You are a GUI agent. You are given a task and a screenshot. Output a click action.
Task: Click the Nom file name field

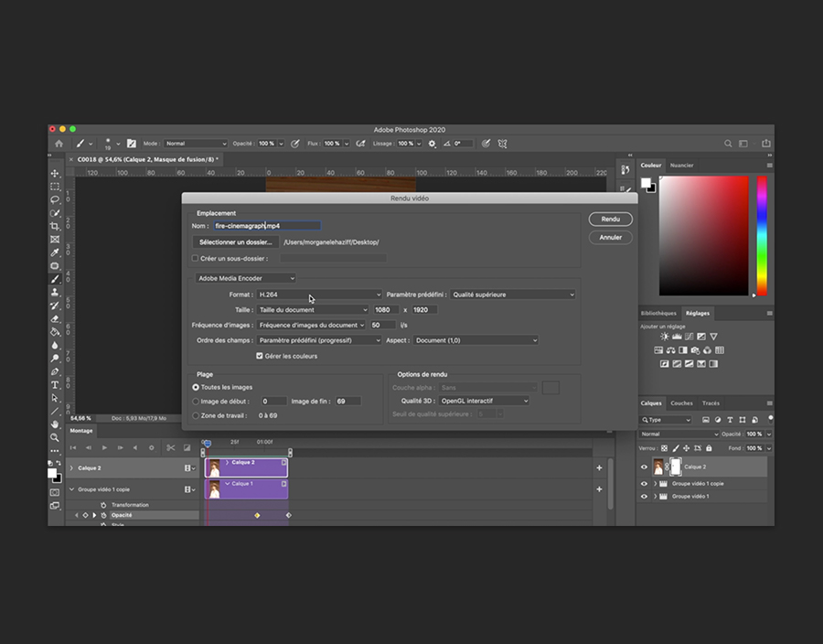click(267, 226)
